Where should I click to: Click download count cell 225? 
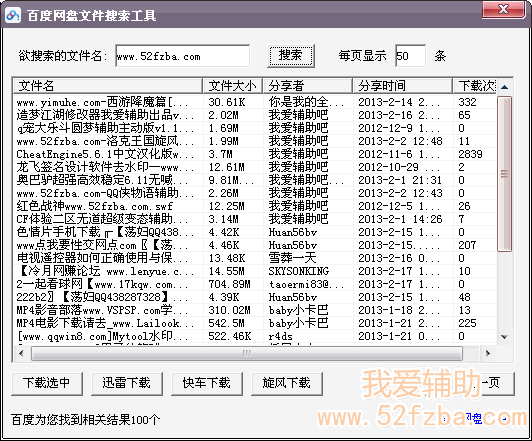[467, 323]
